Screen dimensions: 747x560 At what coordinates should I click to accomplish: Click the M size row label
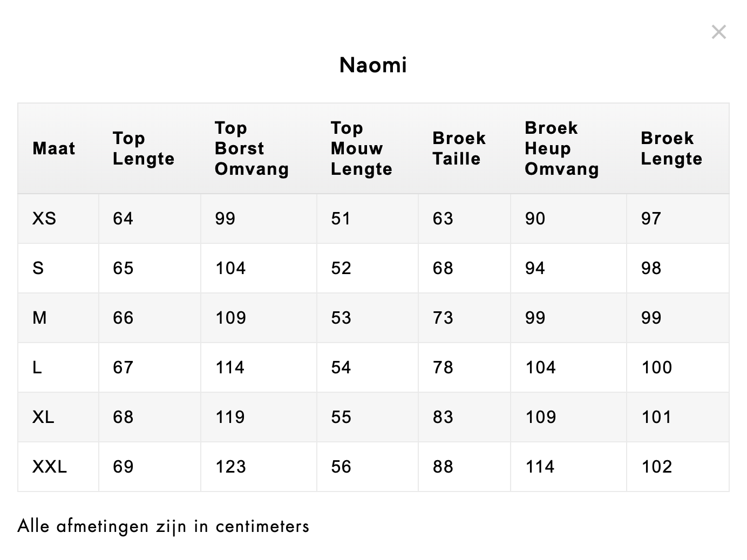coord(39,318)
